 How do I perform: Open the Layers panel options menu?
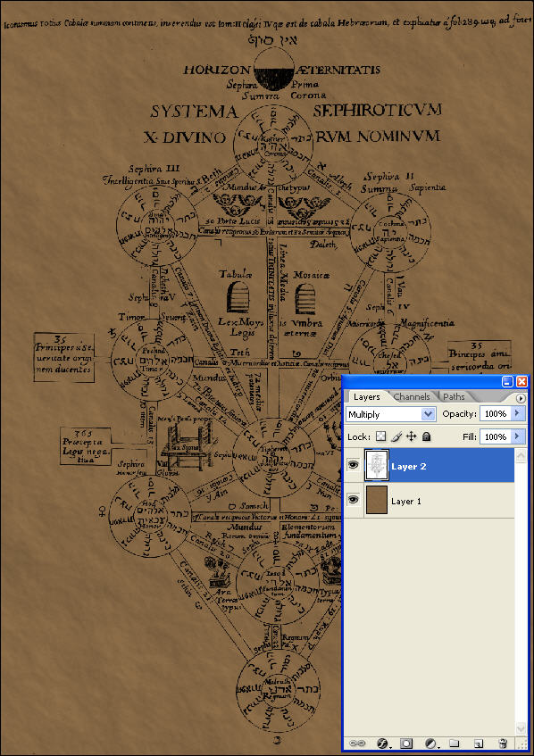pos(521,398)
